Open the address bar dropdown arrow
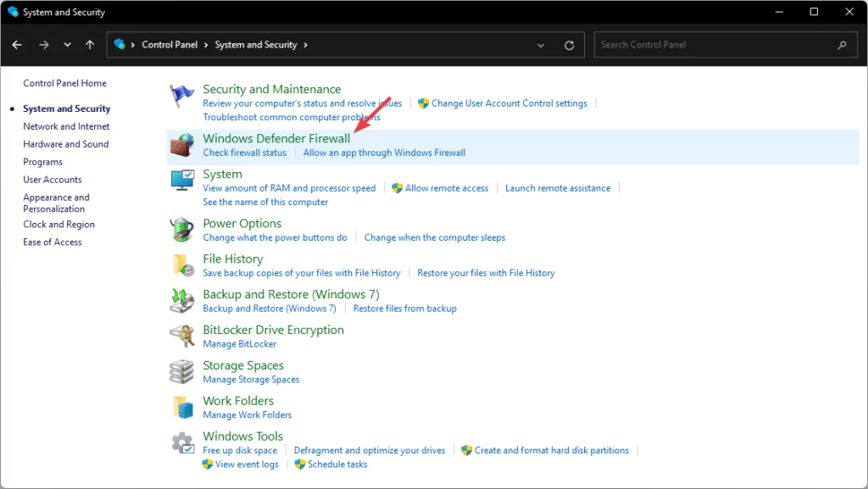The image size is (868, 489). click(x=541, y=44)
